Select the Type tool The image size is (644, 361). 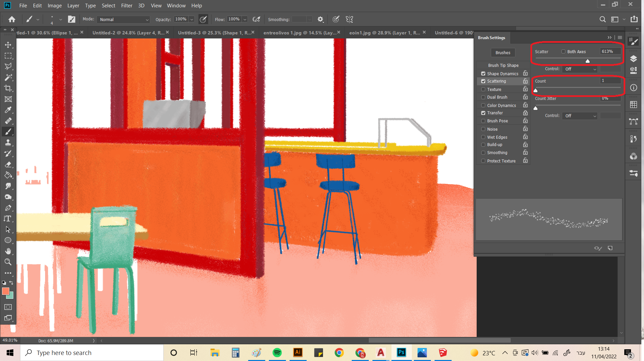pyautogui.click(x=8, y=219)
